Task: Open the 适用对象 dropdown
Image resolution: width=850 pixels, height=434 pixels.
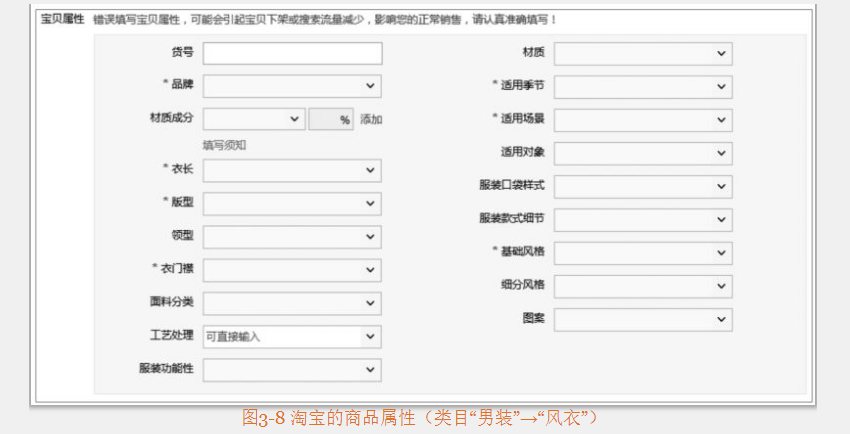Action: pyautogui.click(x=643, y=153)
